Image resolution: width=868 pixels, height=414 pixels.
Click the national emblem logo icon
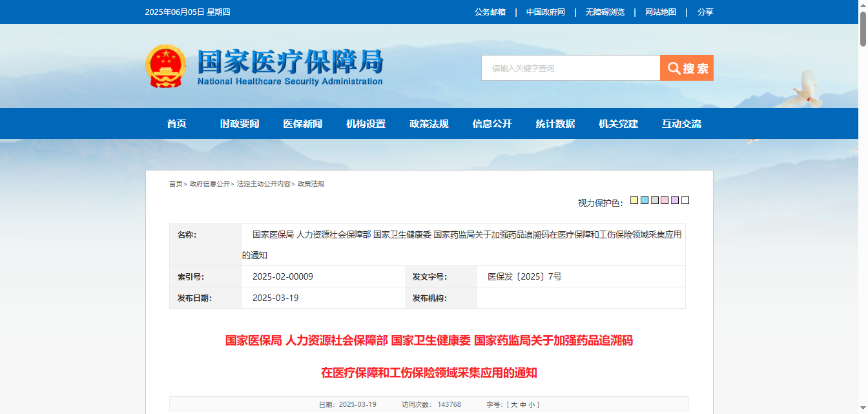coord(166,67)
